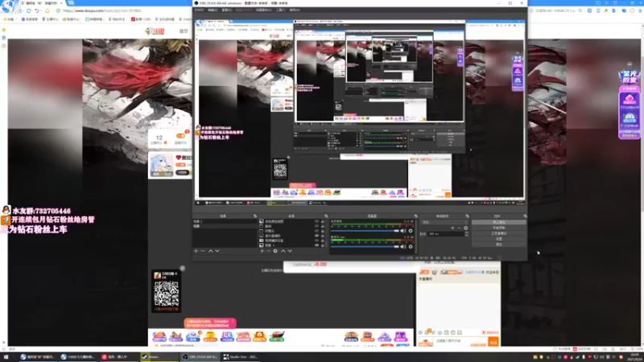Screen dimensions: 644x362
Task: Click 开始录制 button in OBS Controls
Action: [x=498, y=228]
